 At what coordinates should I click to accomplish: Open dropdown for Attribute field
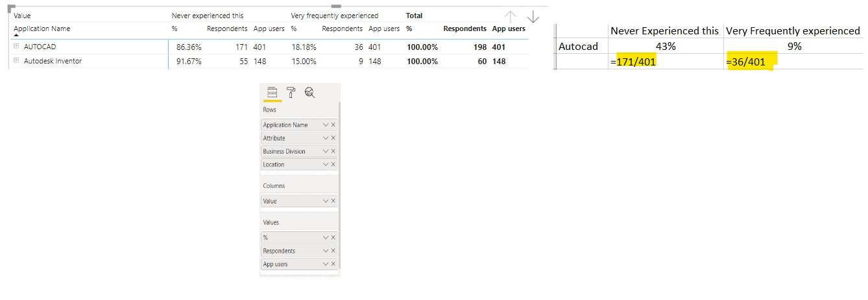[326, 138]
